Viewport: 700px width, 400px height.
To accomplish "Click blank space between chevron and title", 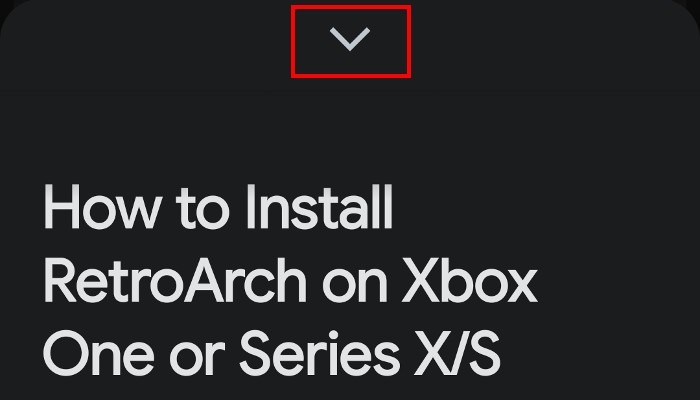I will (x=350, y=129).
